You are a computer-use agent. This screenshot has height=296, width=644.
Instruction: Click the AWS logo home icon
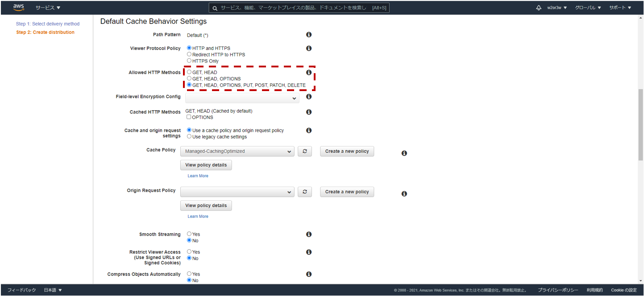point(18,8)
